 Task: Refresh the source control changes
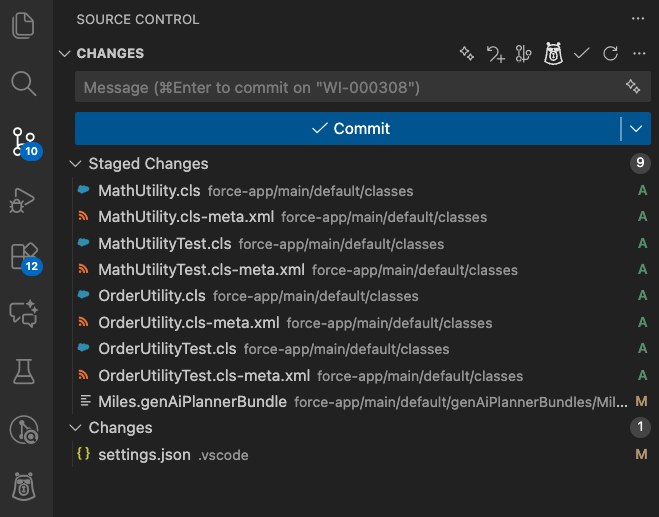[610, 53]
